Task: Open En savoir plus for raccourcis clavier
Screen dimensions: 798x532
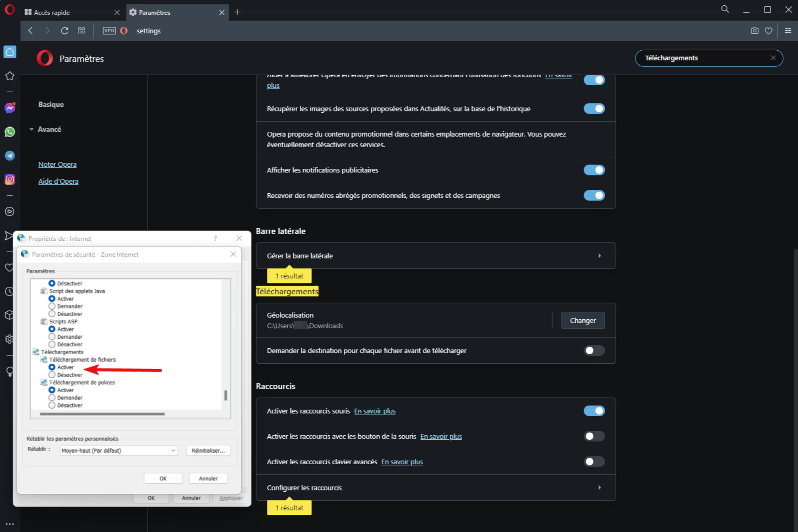Action: (x=402, y=462)
